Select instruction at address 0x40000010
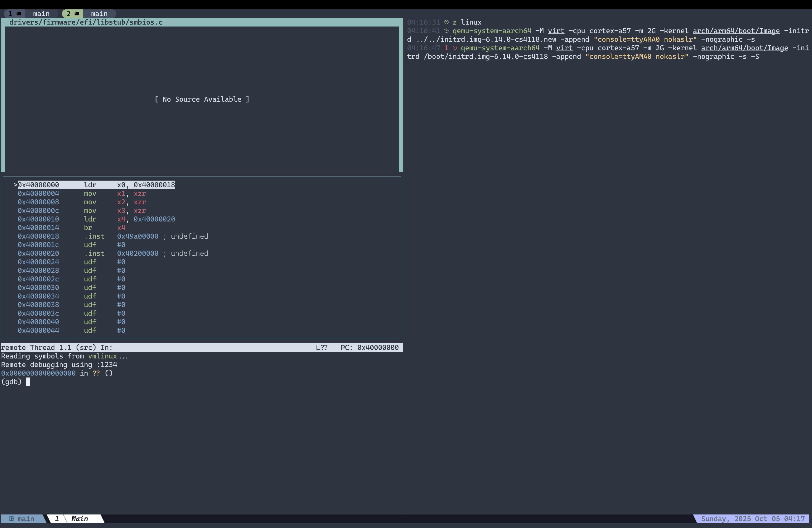The height and width of the screenshot is (528, 812). click(x=38, y=219)
